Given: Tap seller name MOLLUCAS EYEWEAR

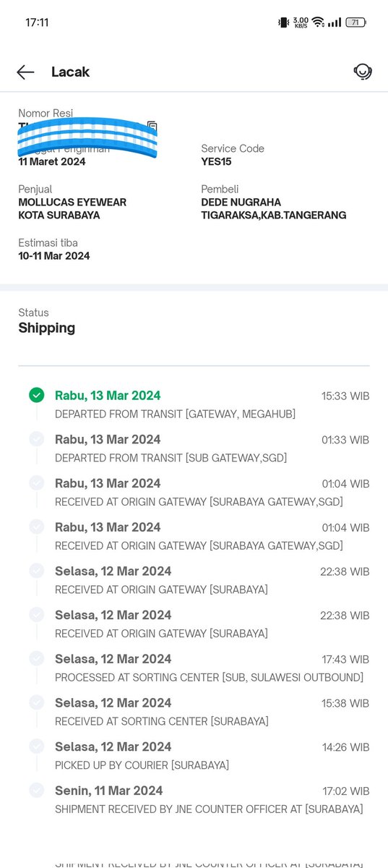Looking at the screenshot, I should pyautogui.click(x=72, y=202).
